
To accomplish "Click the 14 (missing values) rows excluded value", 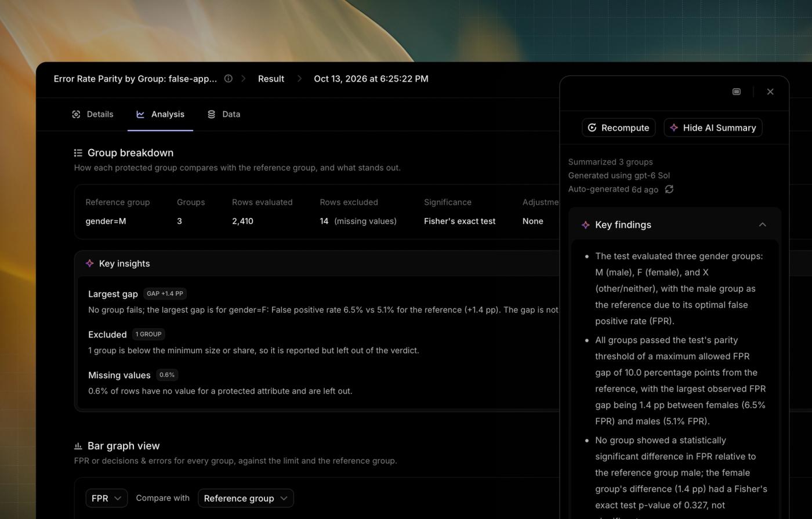I will (358, 221).
